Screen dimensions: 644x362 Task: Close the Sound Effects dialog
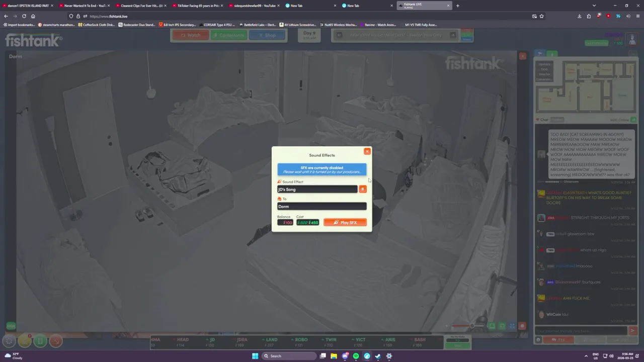[x=367, y=151]
